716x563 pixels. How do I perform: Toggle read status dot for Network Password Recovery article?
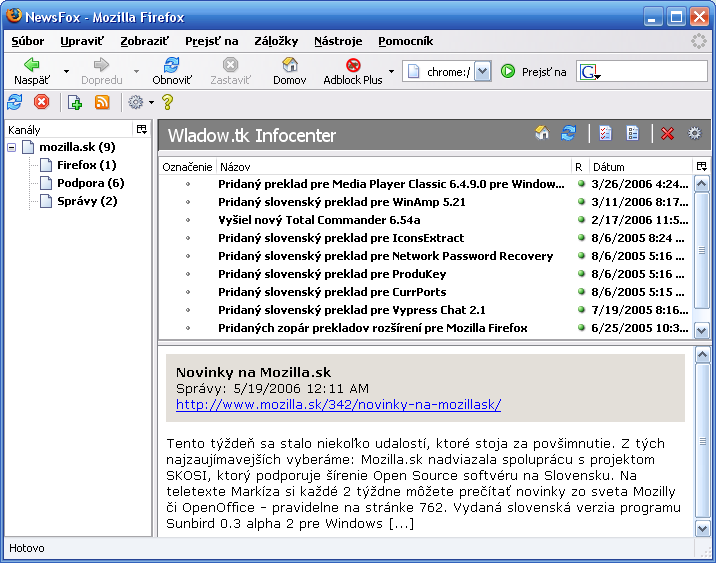pos(581,256)
